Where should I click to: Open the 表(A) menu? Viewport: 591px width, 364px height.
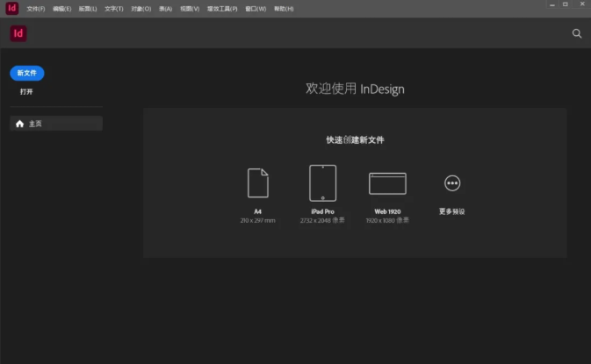[165, 9]
